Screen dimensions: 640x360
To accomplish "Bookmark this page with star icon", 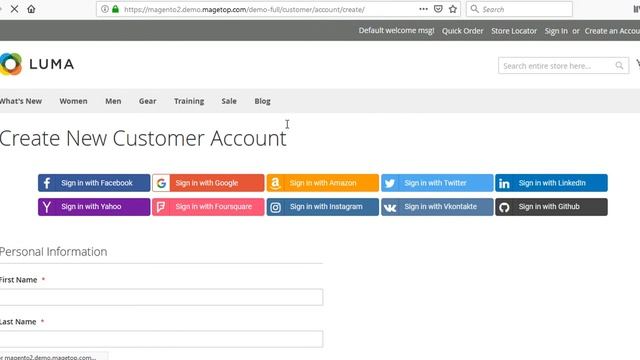I will click(x=453, y=9).
